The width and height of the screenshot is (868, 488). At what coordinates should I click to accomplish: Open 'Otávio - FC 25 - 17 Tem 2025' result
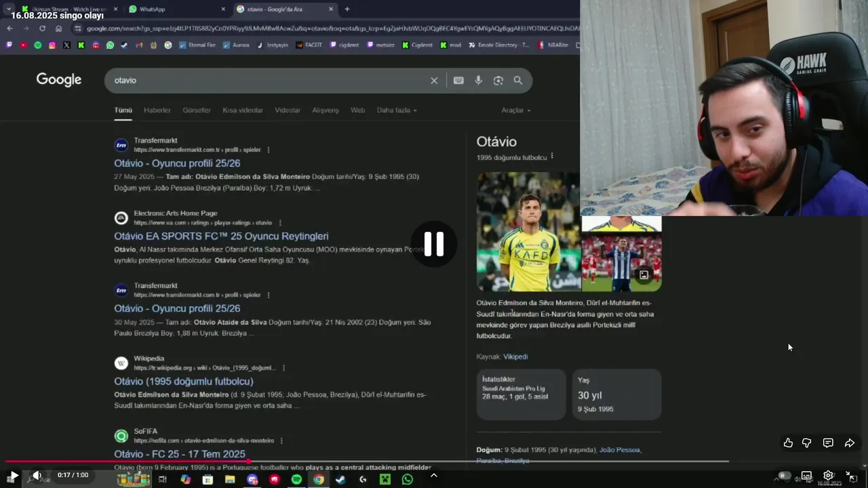180,454
